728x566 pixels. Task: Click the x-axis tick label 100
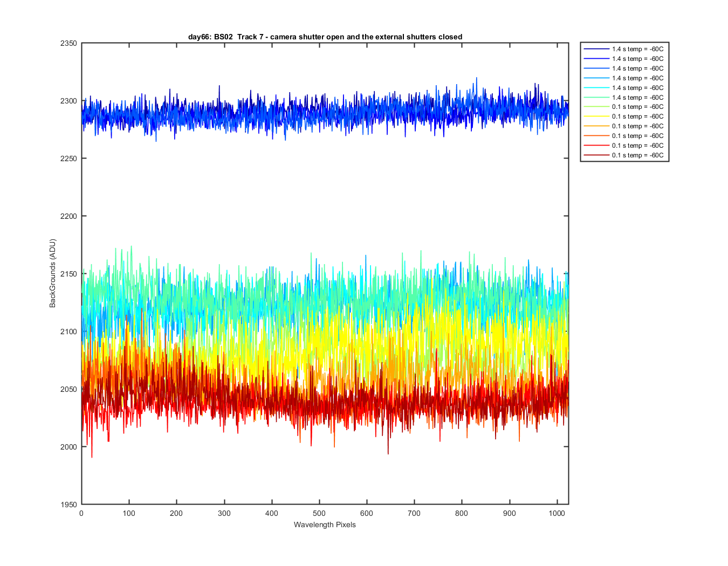(129, 513)
